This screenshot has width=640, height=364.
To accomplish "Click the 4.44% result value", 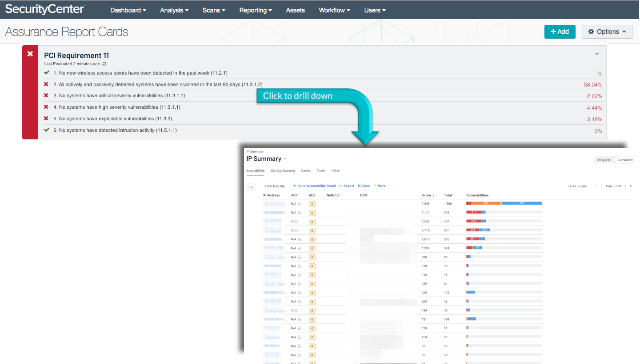I will pyautogui.click(x=595, y=108).
